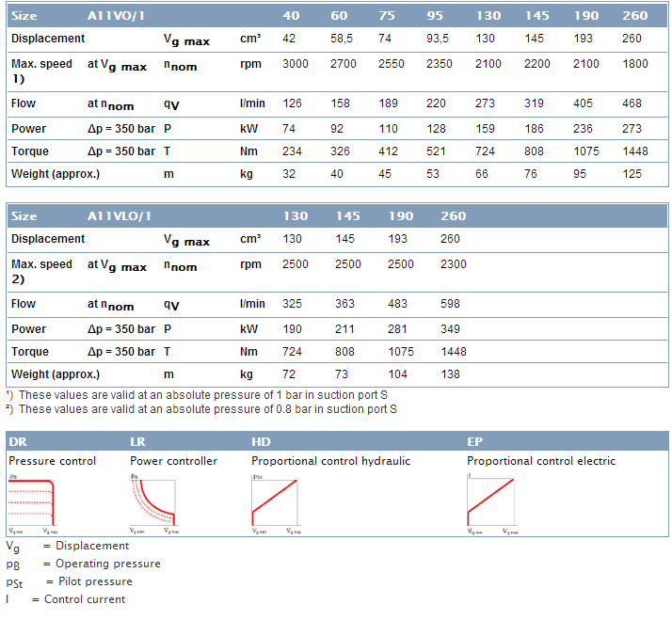The height and width of the screenshot is (636, 672).
Task: Click A11VLO flow value 363
Action: pos(345,304)
